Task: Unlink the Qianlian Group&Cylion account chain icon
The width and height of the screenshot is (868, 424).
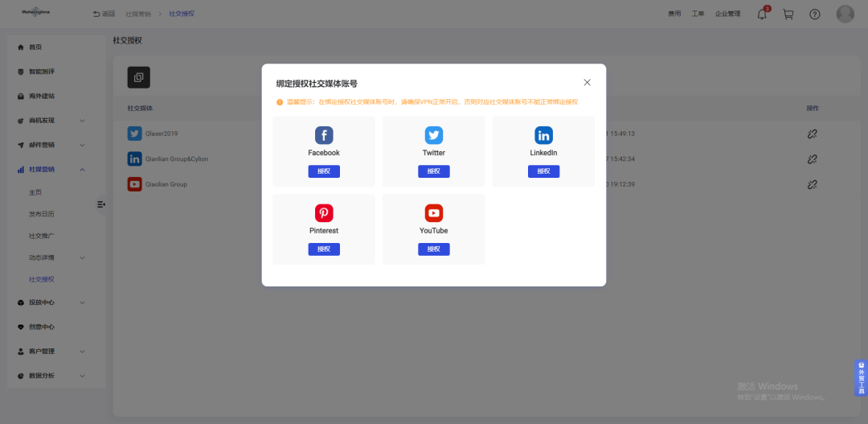Action: 812,159
